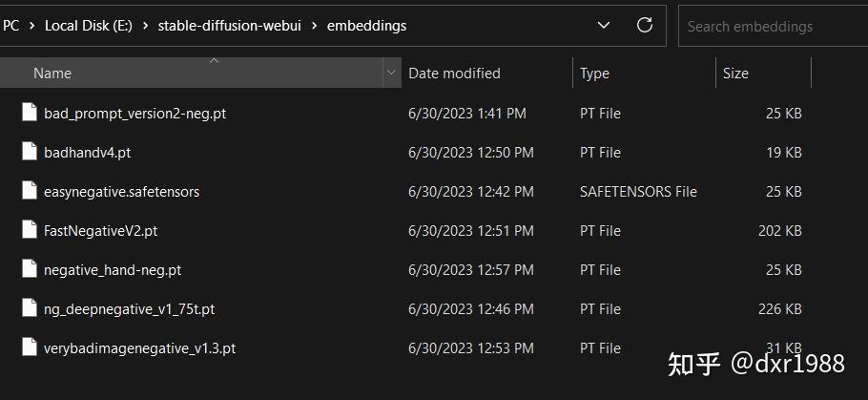The width and height of the screenshot is (868, 400).
Task: Sort files by Date modified column
Action: click(454, 74)
